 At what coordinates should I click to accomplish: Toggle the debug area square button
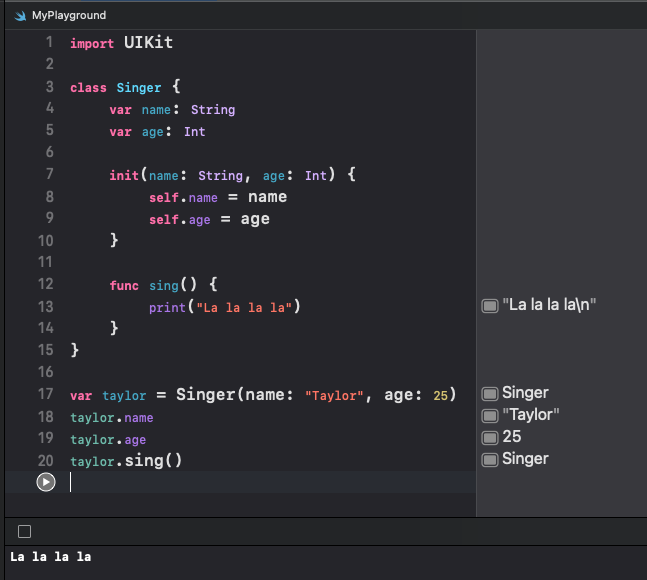point(24,531)
